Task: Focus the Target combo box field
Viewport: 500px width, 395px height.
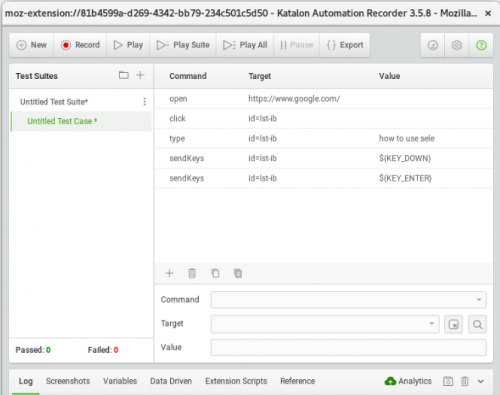Action: point(325,324)
